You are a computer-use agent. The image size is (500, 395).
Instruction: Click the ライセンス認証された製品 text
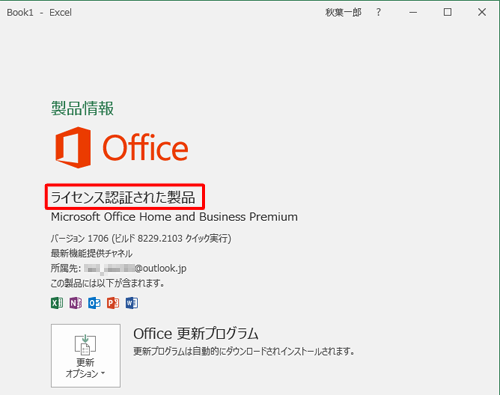click(123, 198)
